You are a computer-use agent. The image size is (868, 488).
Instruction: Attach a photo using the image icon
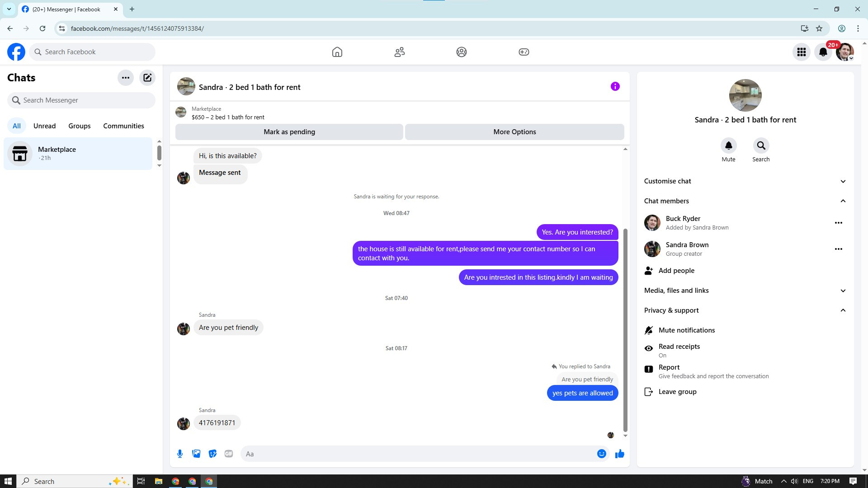coord(196,454)
